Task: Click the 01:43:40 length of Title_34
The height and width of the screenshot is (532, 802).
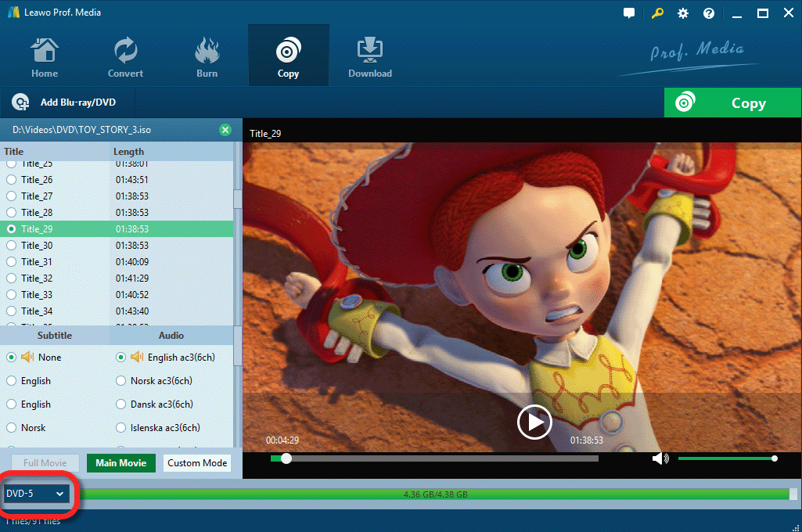Action: point(132,311)
